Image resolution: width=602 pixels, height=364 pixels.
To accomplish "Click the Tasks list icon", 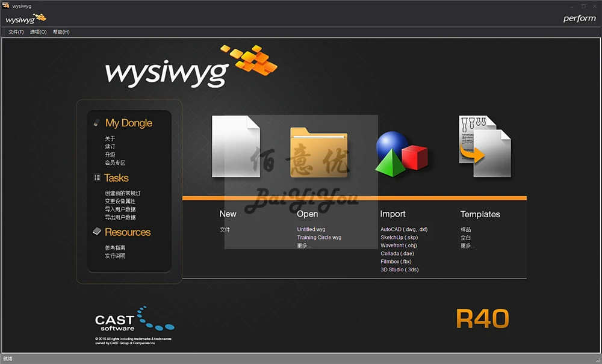I will point(97,177).
